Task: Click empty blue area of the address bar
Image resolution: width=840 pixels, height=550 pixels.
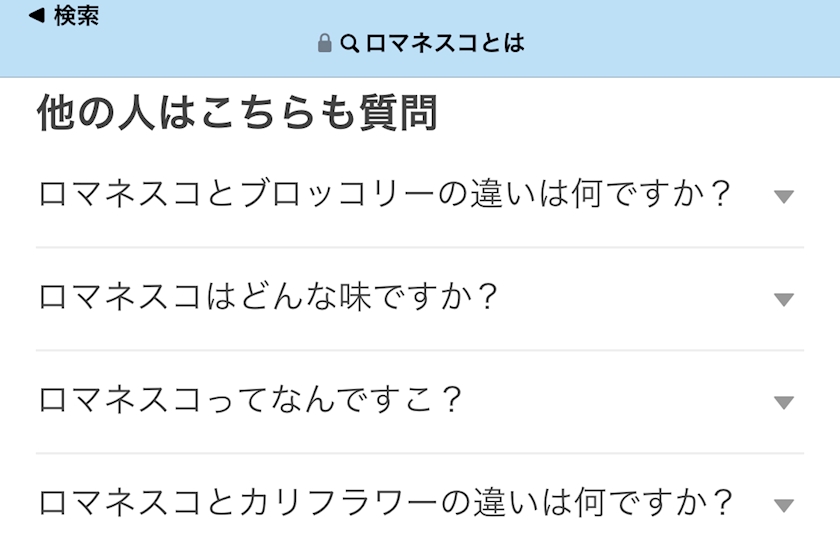Action: (x=680, y=40)
